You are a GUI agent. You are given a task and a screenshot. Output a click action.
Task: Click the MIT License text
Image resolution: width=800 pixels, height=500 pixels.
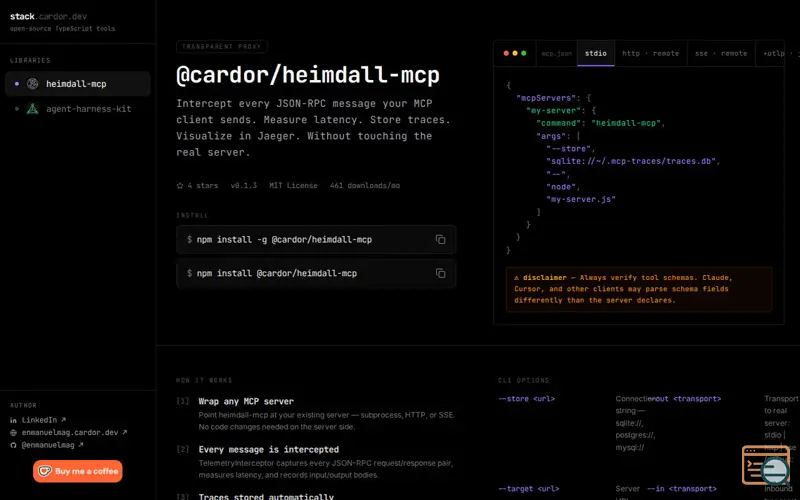point(293,186)
